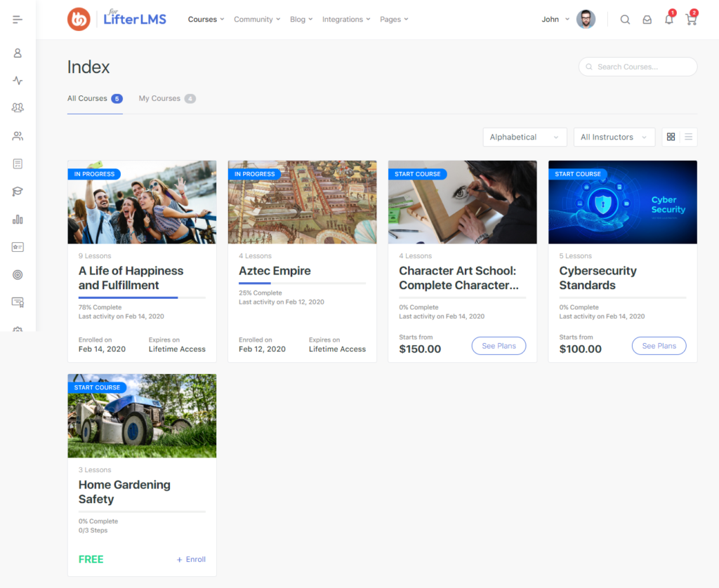Toggle the sidebar hamburger menu
Screen dimensions: 719x588
[19, 19]
